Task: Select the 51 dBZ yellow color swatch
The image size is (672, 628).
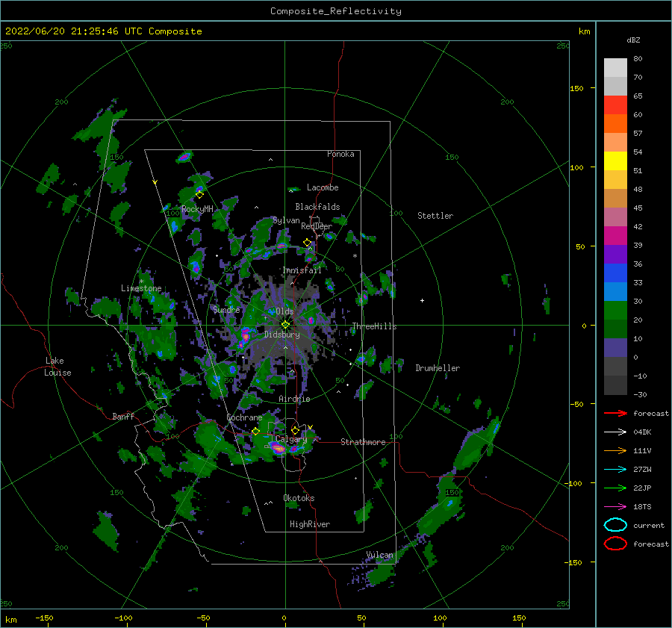Action: point(615,161)
